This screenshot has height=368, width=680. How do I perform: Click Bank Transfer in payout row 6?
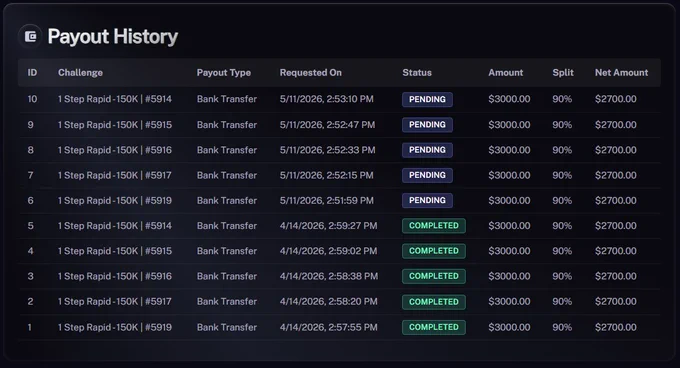(227, 200)
